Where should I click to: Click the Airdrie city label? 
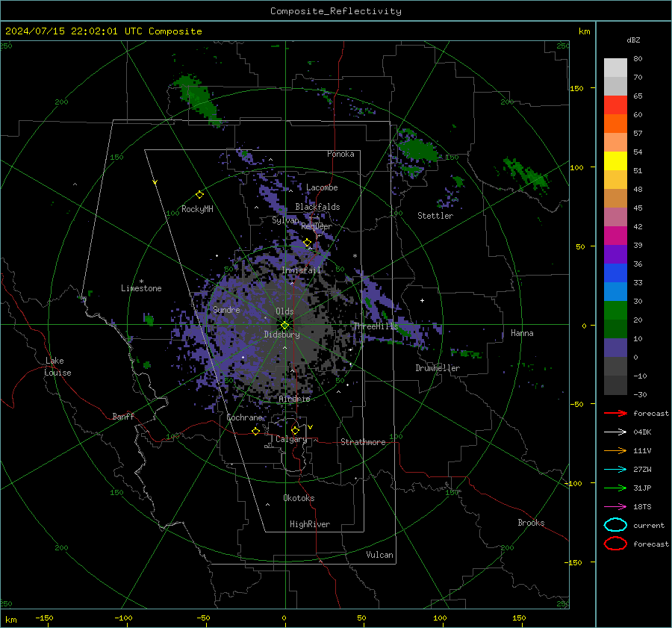(x=294, y=399)
